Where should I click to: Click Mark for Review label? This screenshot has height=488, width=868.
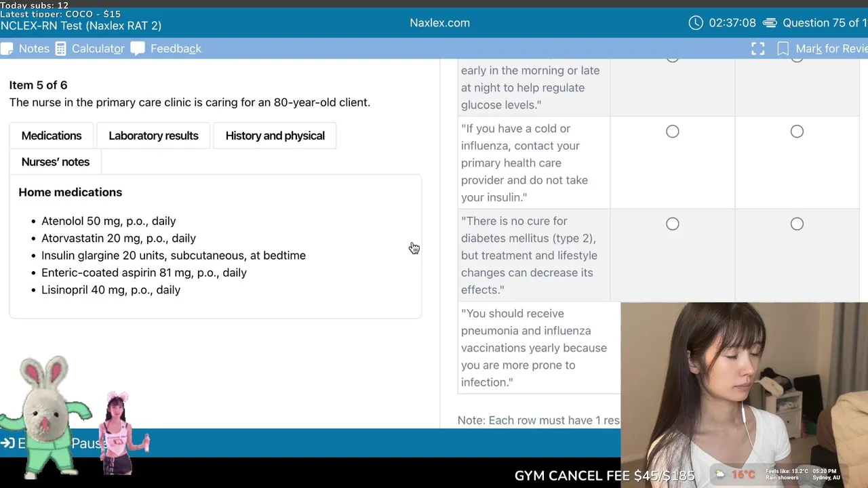(831, 49)
